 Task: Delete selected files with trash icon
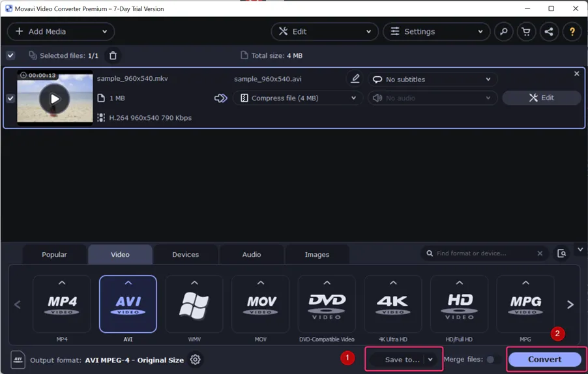(x=113, y=55)
